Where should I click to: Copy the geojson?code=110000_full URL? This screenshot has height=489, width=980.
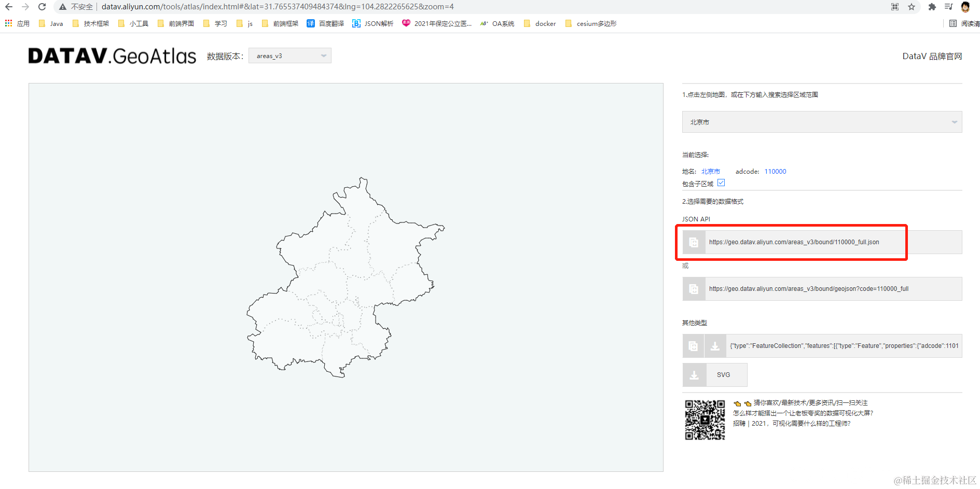pos(694,289)
